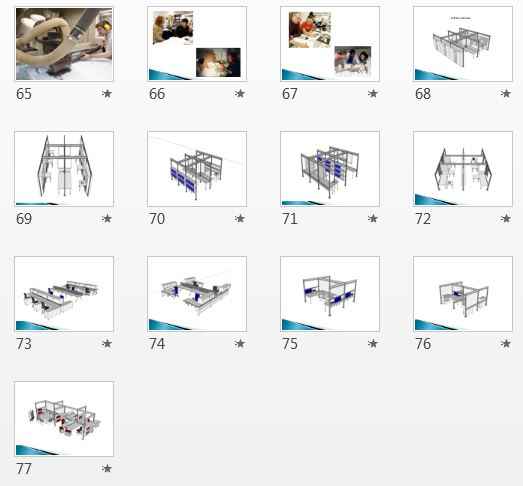Click animation star icon under slide 67

coord(373,94)
